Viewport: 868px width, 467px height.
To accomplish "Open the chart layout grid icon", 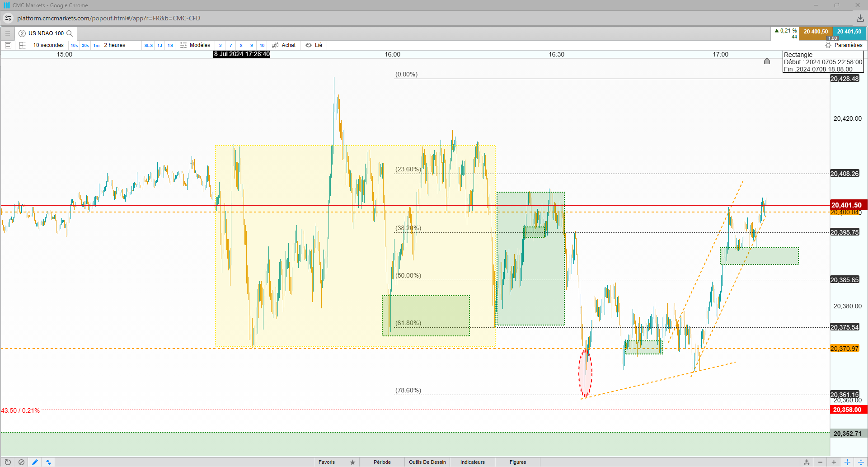I will pyautogui.click(x=23, y=45).
